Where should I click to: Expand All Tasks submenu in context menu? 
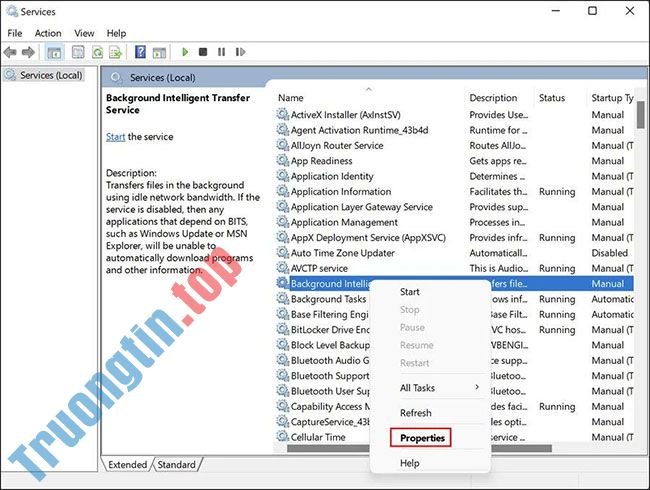point(440,388)
